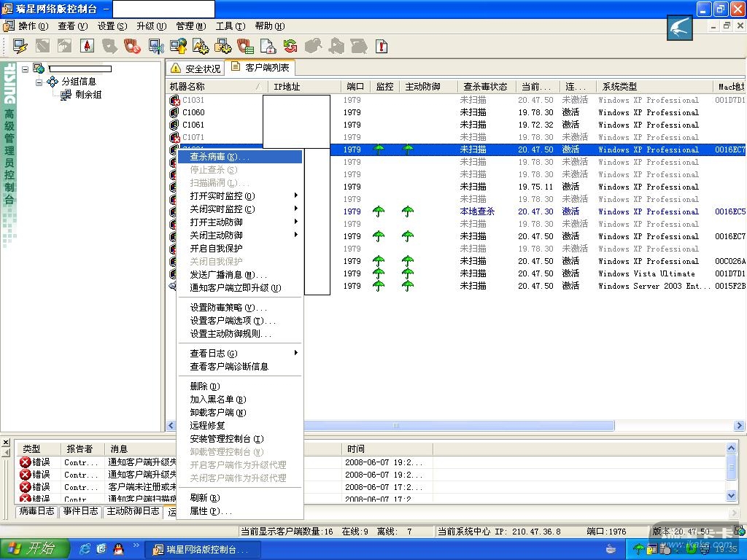Click the 开始 Start button
747x560 pixels.
pos(35,548)
